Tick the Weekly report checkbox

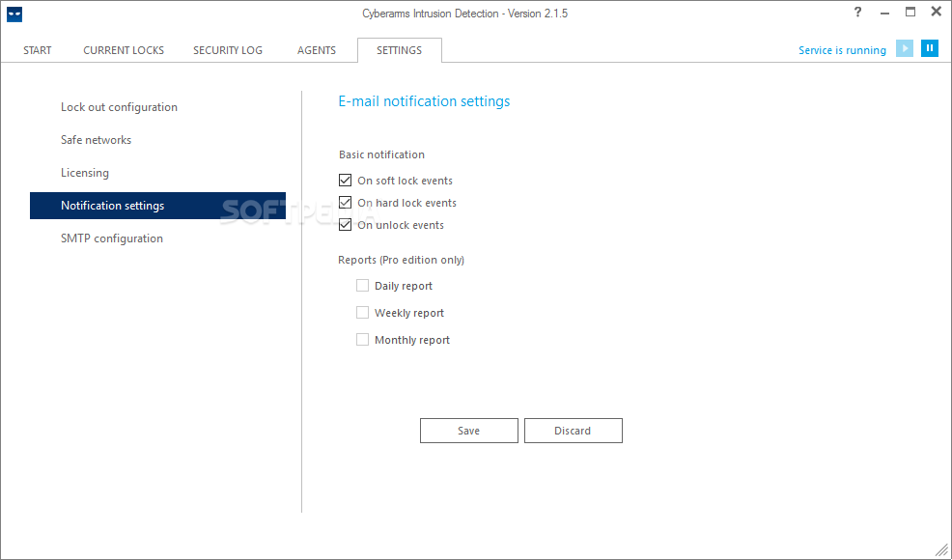click(x=362, y=313)
